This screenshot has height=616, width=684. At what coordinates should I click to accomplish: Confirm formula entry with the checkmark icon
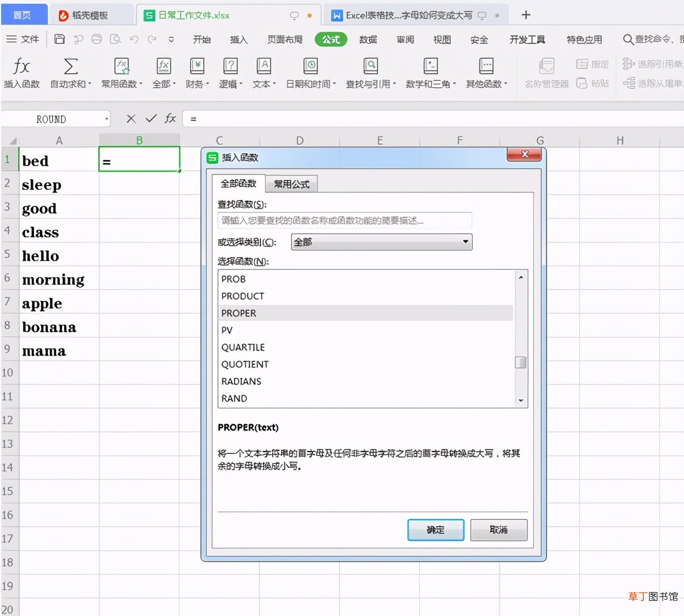151,119
